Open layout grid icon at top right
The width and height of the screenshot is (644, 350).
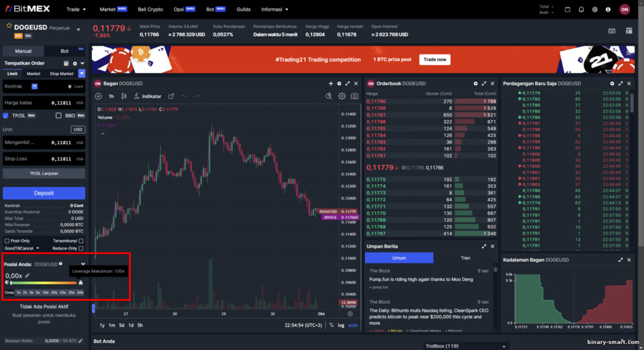(x=629, y=31)
